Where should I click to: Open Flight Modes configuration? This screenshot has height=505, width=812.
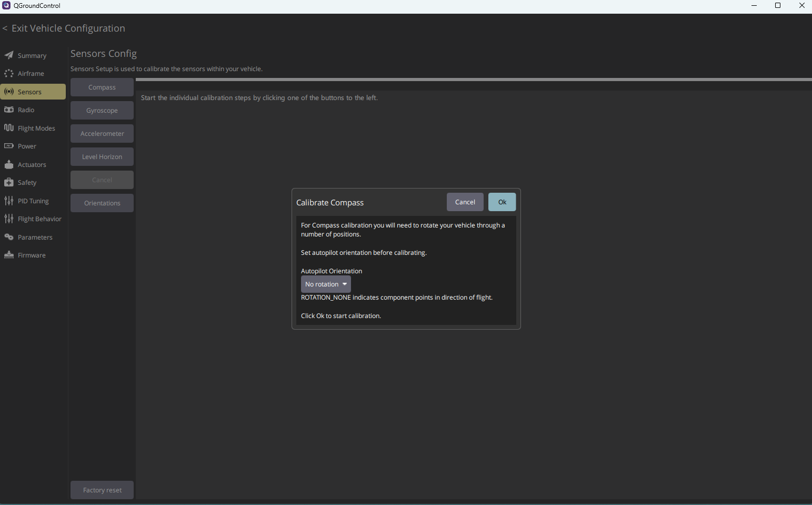(x=33, y=128)
